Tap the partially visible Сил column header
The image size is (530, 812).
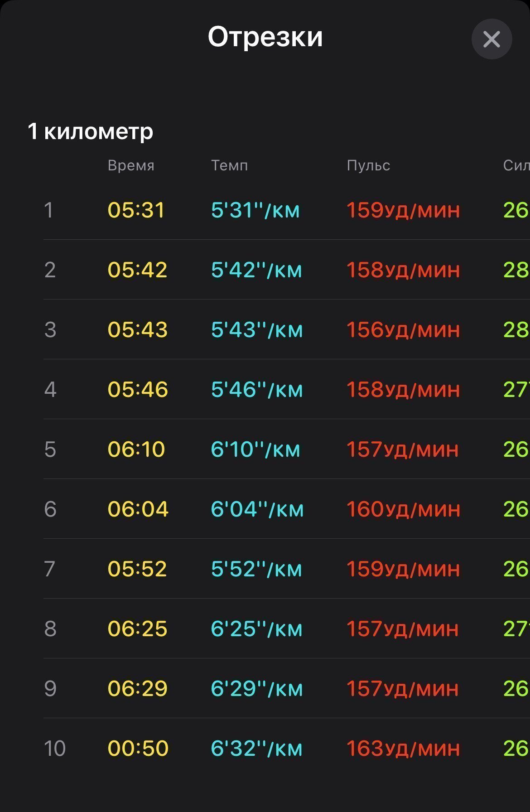coord(516,165)
